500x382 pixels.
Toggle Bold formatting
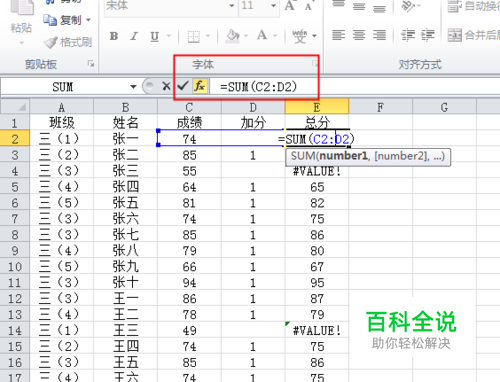[x=114, y=36]
